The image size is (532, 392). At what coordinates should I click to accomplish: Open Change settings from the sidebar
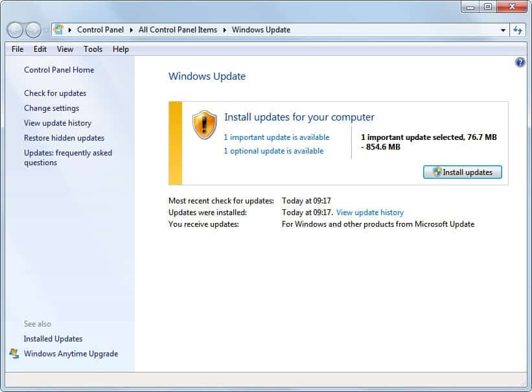tap(51, 108)
